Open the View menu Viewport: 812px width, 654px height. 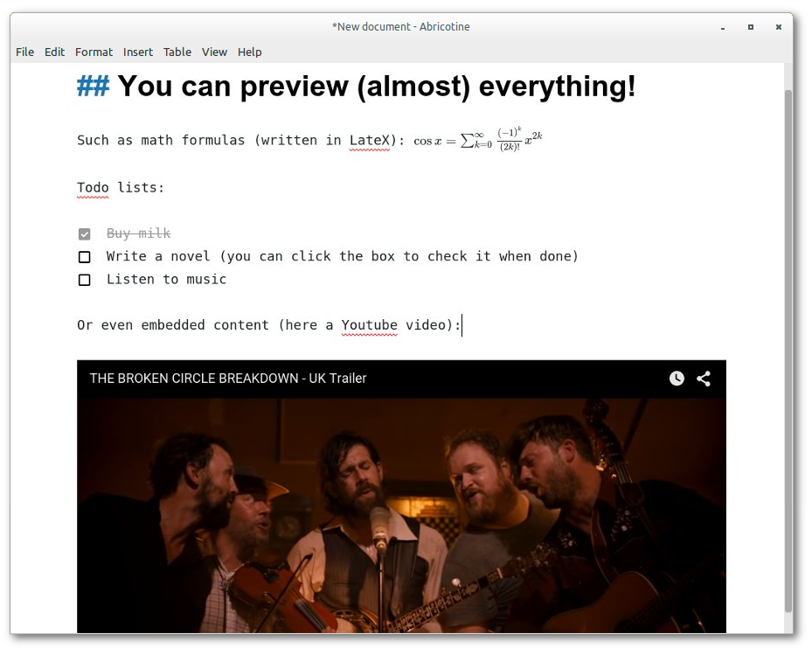click(x=214, y=52)
